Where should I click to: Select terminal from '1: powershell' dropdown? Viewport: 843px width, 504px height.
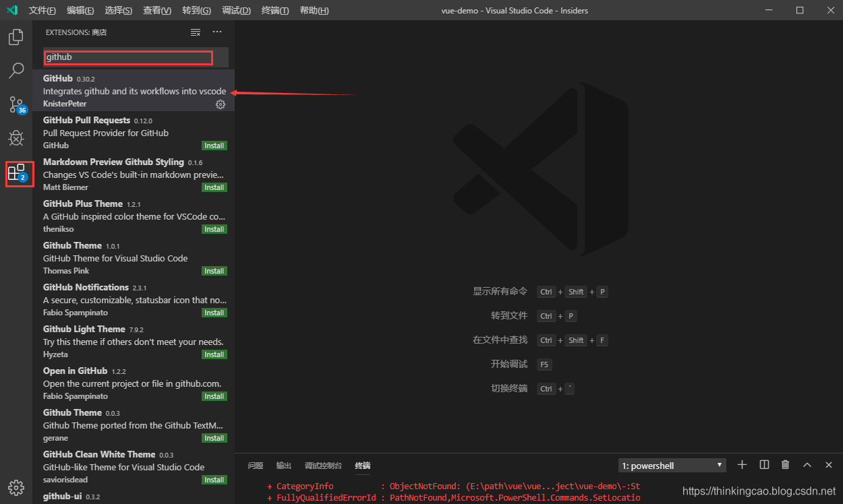coord(672,466)
